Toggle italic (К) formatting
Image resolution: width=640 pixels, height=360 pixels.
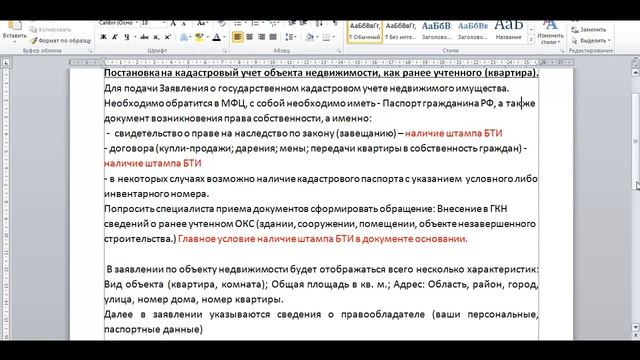[x=115, y=37]
